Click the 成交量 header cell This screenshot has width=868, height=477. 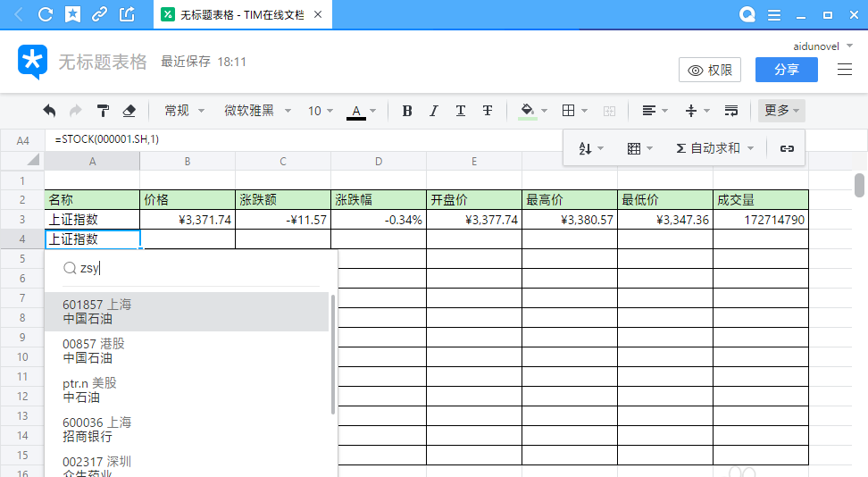click(761, 200)
